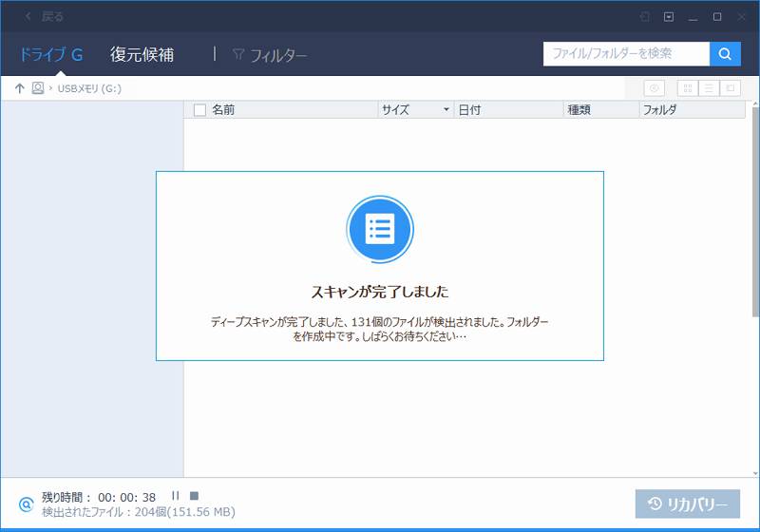Open the title bar dropdown menu icon
Image resolution: width=760 pixels, height=532 pixels.
(x=669, y=16)
